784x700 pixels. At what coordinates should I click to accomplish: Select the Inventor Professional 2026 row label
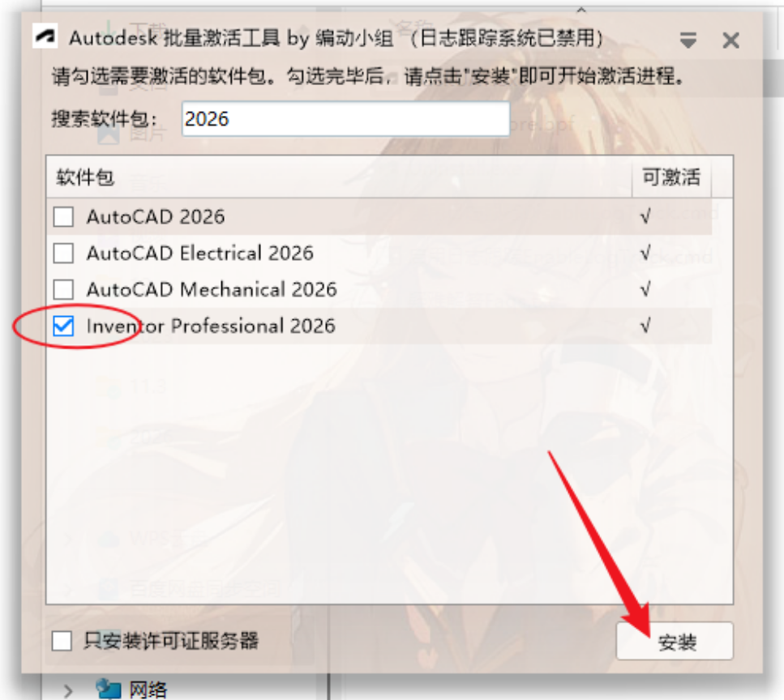[x=211, y=326]
